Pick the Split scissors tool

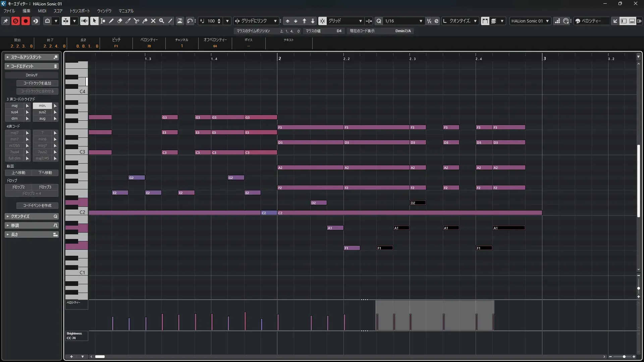coord(137,21)
